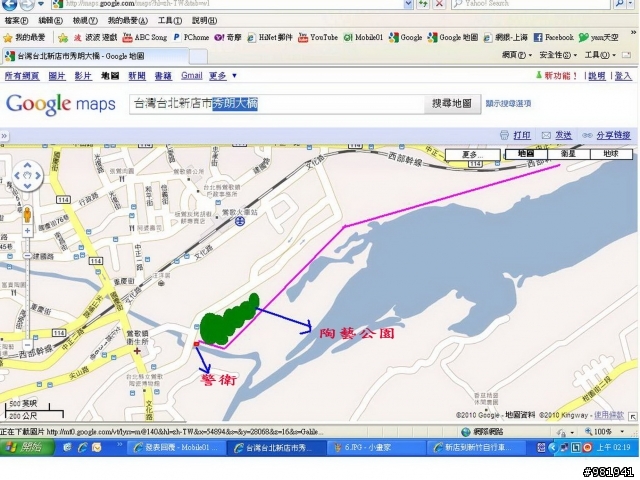Image resolution: width=640 pixels, height=480 pixels.
Task: Click the map zoom out minus button
Action: pyautogui.click(x=27, y=345)
